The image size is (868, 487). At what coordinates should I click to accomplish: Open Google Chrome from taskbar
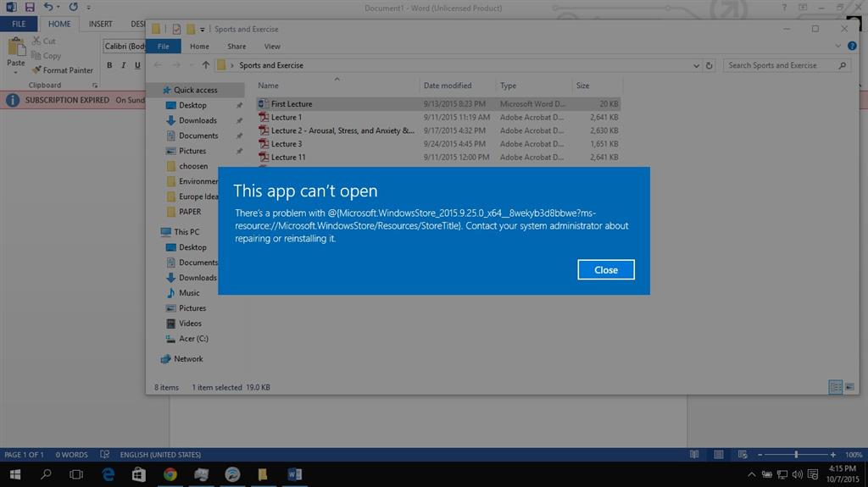point(170,474)
